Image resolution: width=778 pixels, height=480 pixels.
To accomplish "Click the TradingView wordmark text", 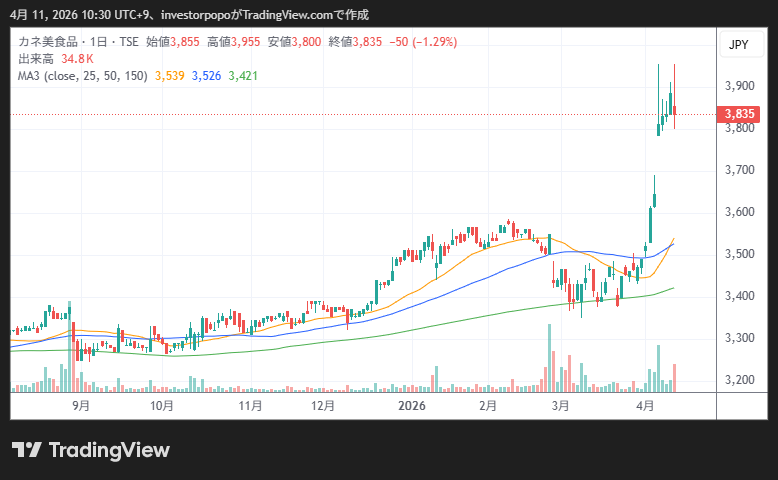I will [108, 450].
